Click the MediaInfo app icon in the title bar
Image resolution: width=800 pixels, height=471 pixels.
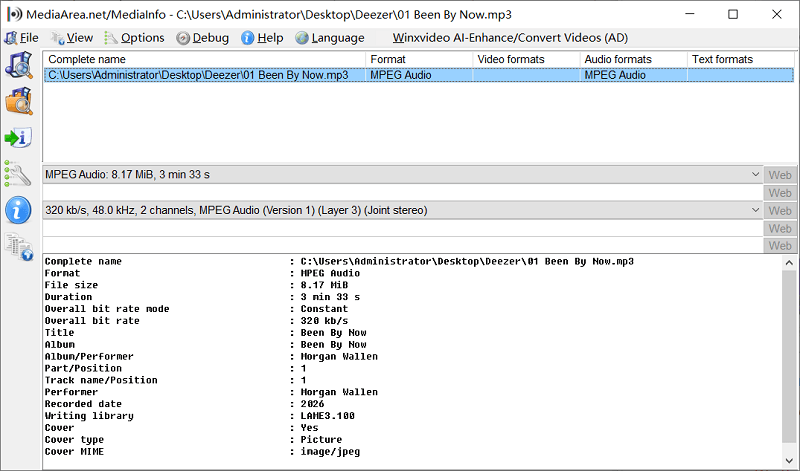click(x=14, y=14)
